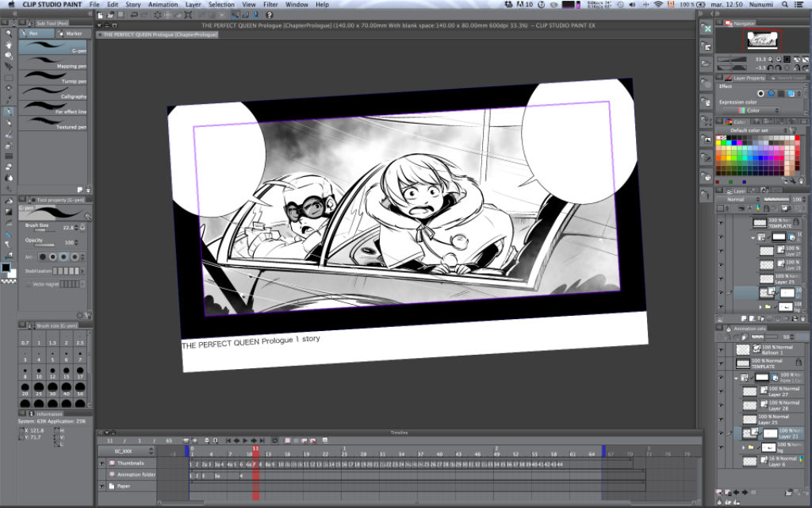Toggle the Thumbnails track in the timeline
Image resolution: width=812 pixels, height=508 pixels.
[x=102, y=463]
